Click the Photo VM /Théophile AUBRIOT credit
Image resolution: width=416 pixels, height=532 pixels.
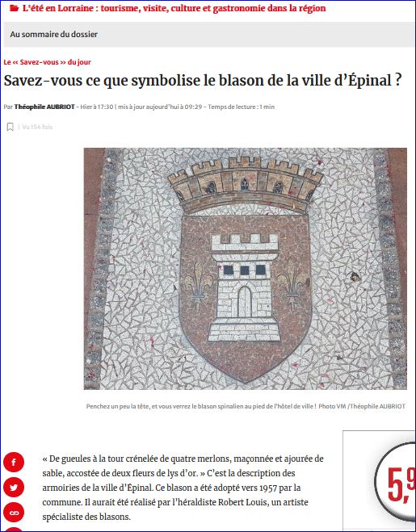coord(362,406)
